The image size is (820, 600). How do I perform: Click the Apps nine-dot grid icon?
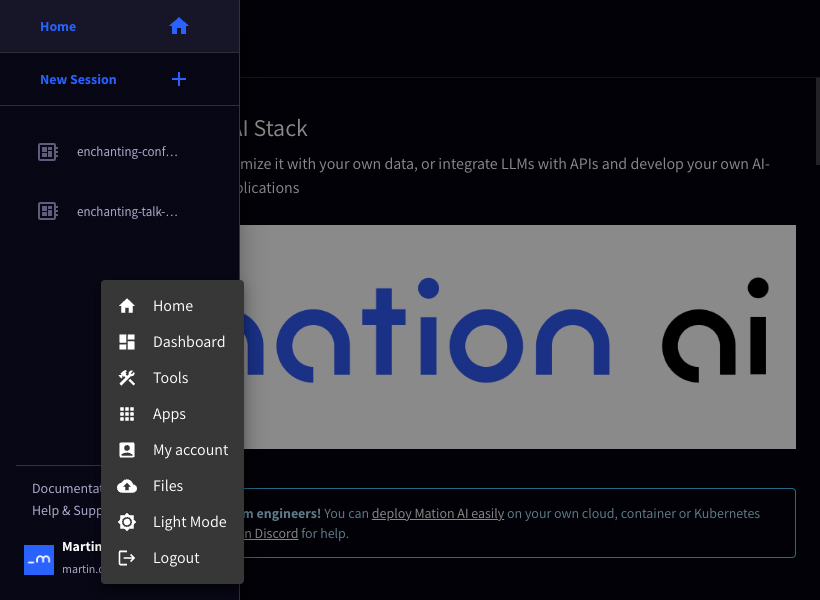[127, 414]
